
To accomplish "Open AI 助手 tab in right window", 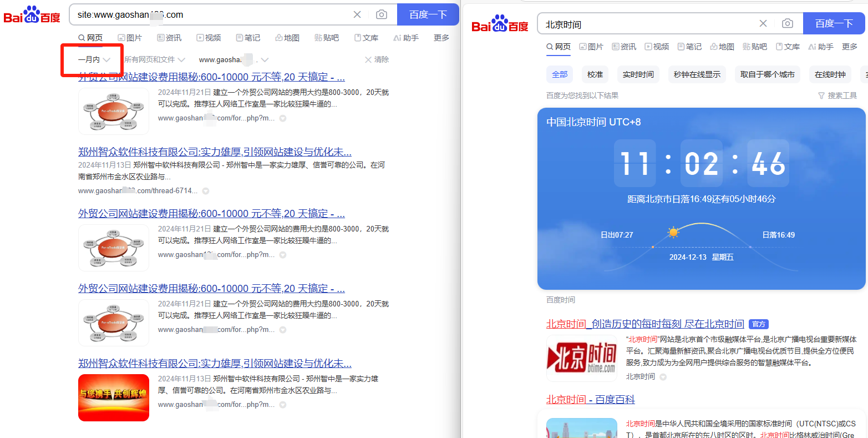I will 821,47.
